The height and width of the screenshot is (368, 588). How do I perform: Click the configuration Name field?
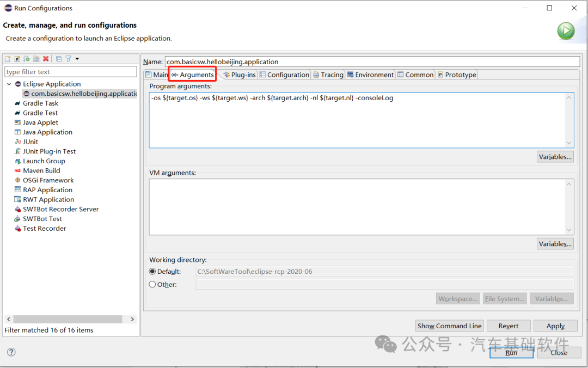point(373,62)
